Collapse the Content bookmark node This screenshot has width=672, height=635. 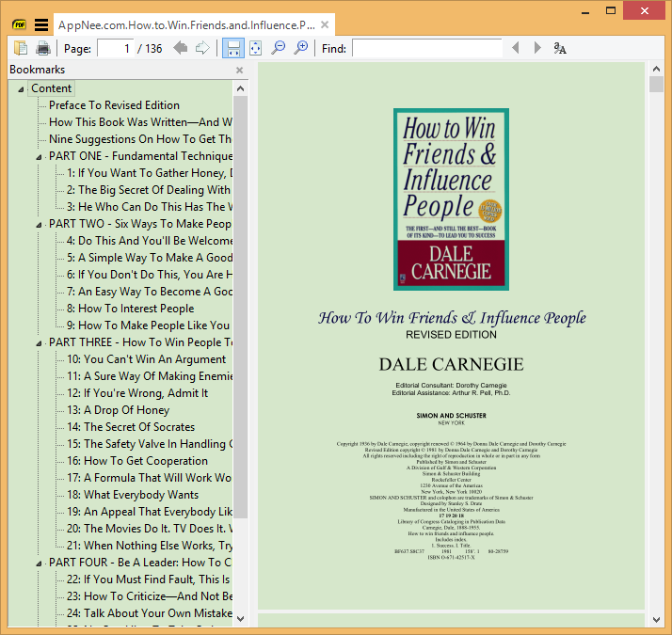click(21, 89)
